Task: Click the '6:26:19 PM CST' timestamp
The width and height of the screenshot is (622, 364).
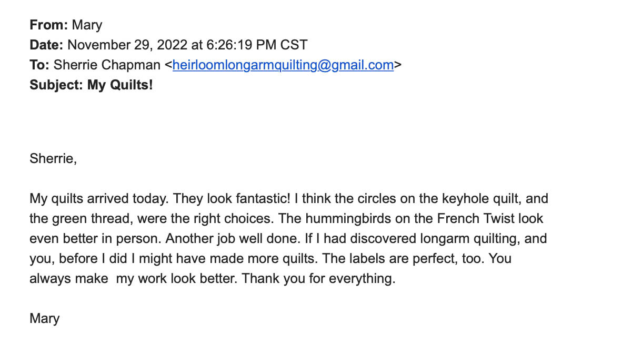Action: click(x=257, y=45)
